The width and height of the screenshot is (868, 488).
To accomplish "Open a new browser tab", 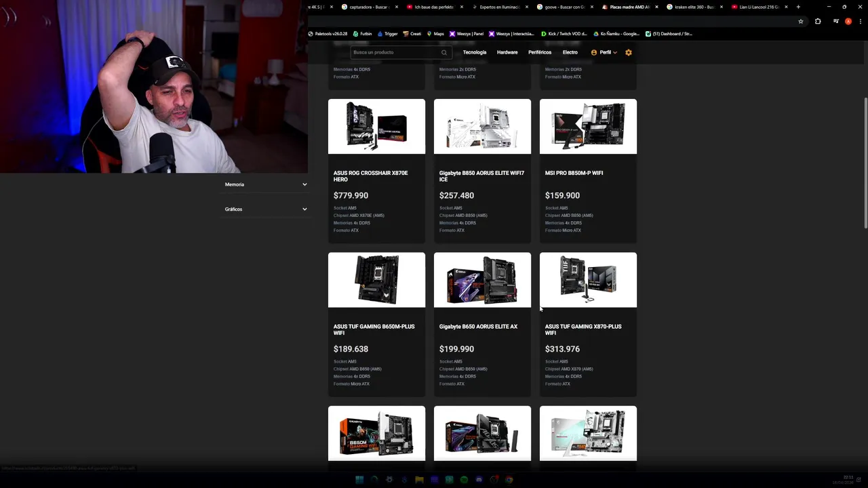I will pos(798,7).
